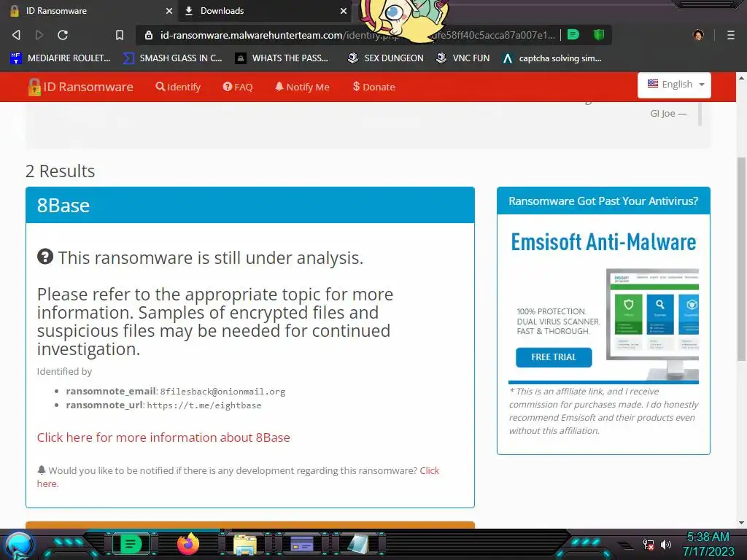Viewport: 747px width, 560px height.
Task: Click the Emsisoft monitor screenshot image
Action: pos(652,324)
